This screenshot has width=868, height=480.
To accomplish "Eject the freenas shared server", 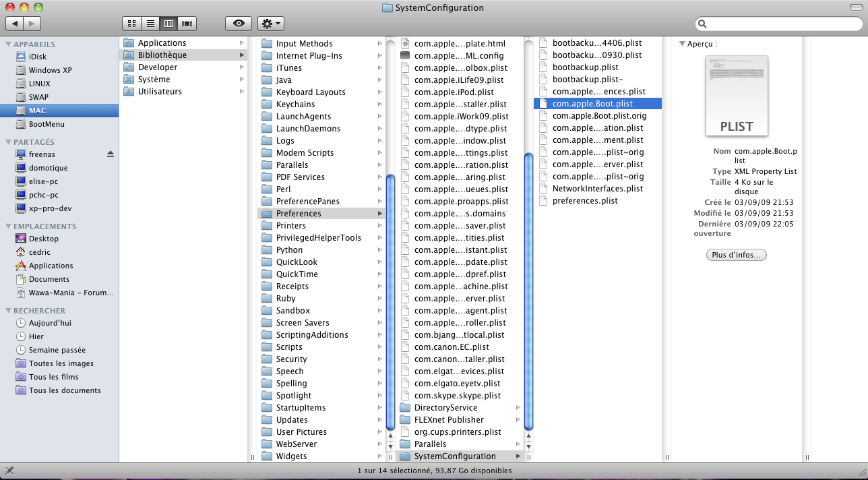I will tap(111, 154).
